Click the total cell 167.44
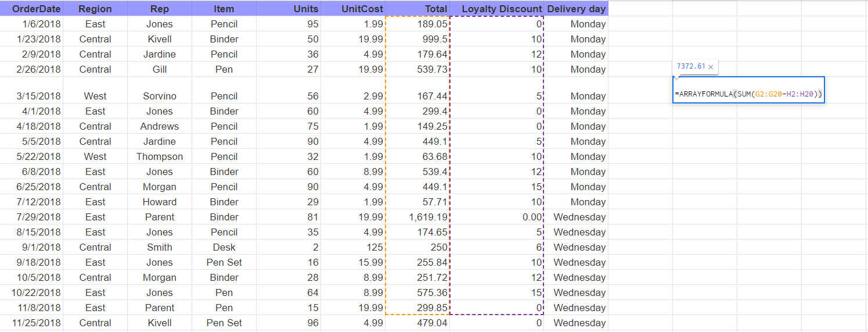868x332 pixels. pyautogui.click(x=417, y=91)
